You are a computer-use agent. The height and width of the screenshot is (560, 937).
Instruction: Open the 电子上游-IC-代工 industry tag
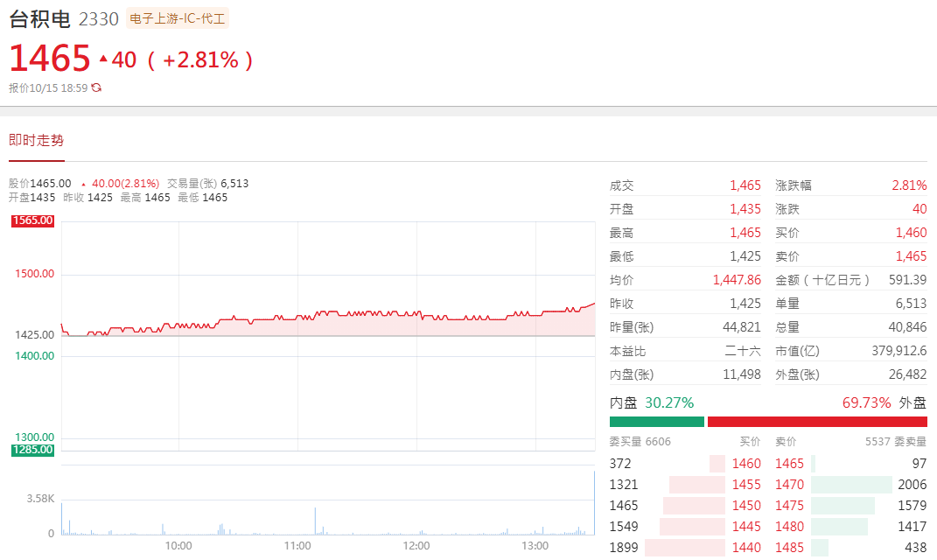(178, 18)
